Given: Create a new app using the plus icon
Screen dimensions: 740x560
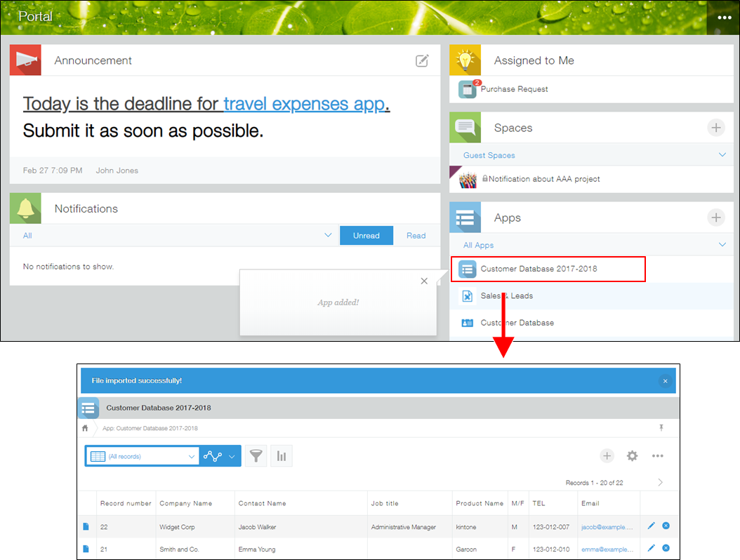Looking at the screenshot, I should [x=715, y=218].
